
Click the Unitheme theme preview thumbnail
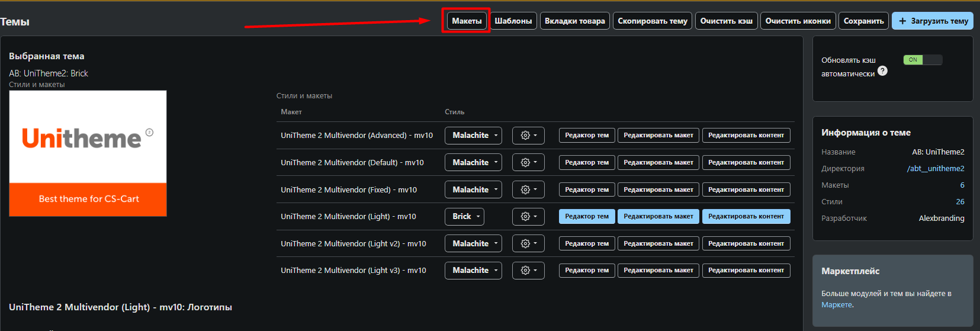pyautogui.click(x=88, y=153)
